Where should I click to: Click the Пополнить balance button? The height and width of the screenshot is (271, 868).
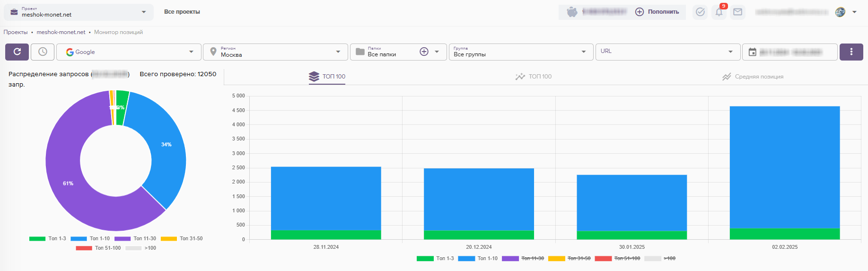click(x=657, y=12)
